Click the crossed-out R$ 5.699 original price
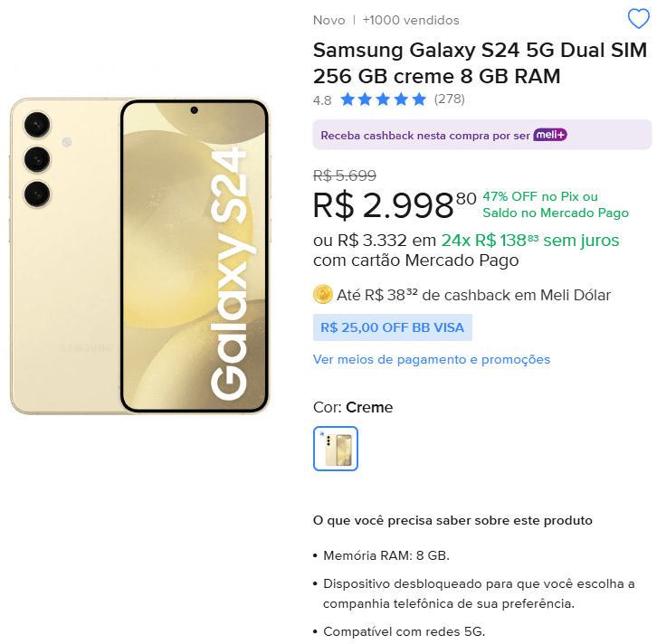This screenshot has width=657, height=644. pyautogui.click(x=345, y=175)
